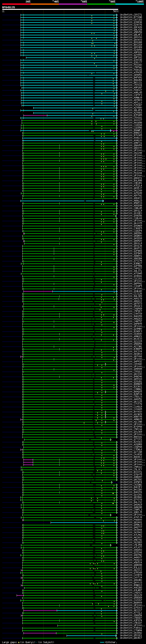Select label UniRef100_A6N9Y1

point(131,256)
